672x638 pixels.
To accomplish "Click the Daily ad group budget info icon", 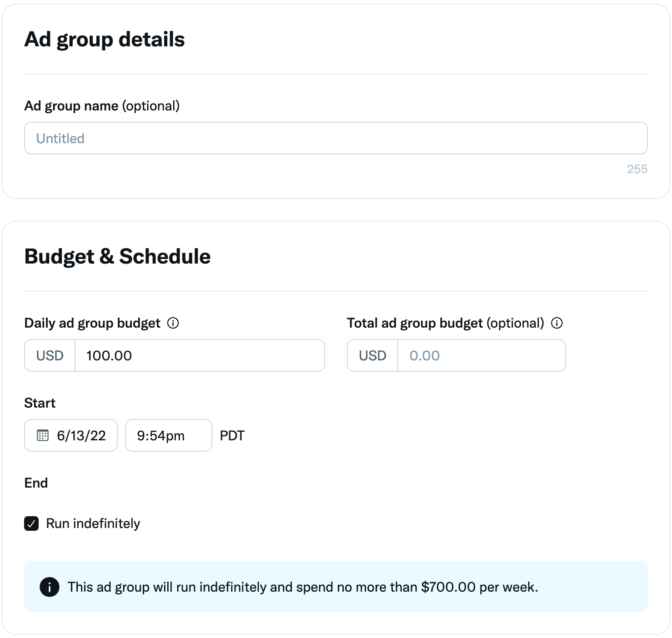I will pos(173,323).
